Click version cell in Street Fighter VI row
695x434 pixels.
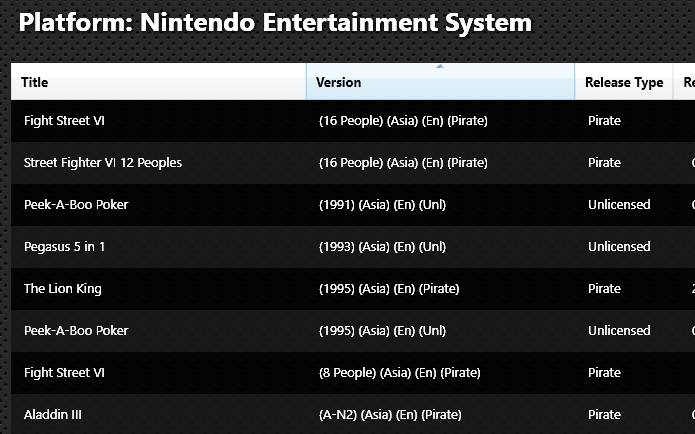click(403, 163)
